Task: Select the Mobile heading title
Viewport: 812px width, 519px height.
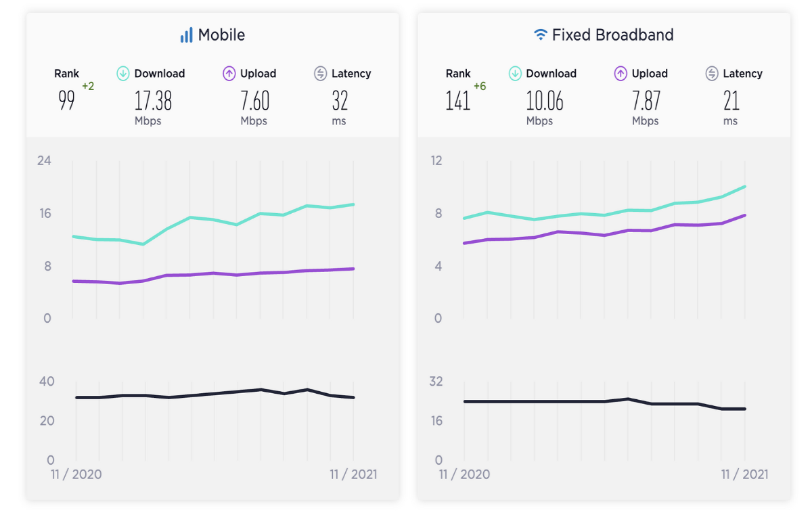Action: (221, 35)
